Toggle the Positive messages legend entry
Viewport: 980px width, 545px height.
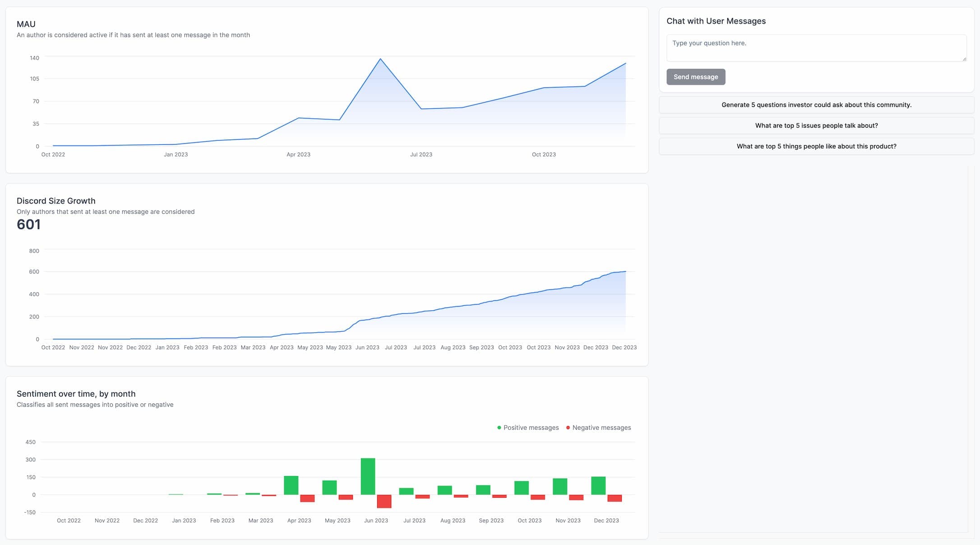pyautogui.click(x=531, y=427)
